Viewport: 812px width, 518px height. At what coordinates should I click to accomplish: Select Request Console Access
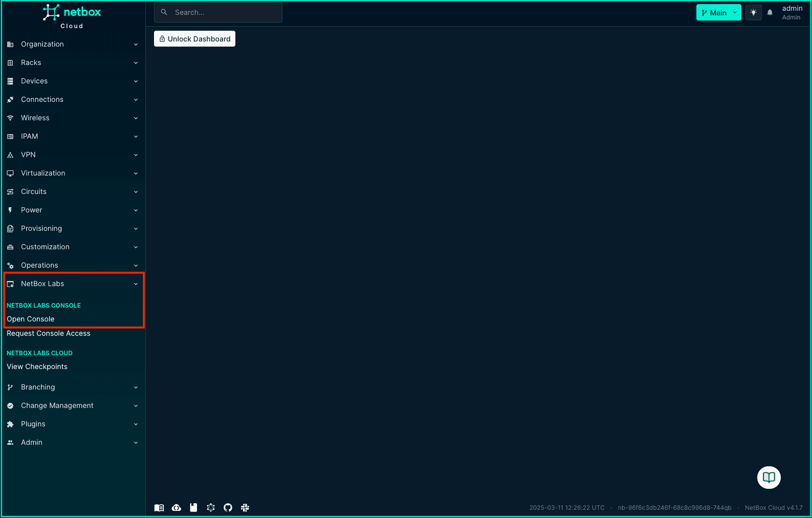[x=49, y=333]
